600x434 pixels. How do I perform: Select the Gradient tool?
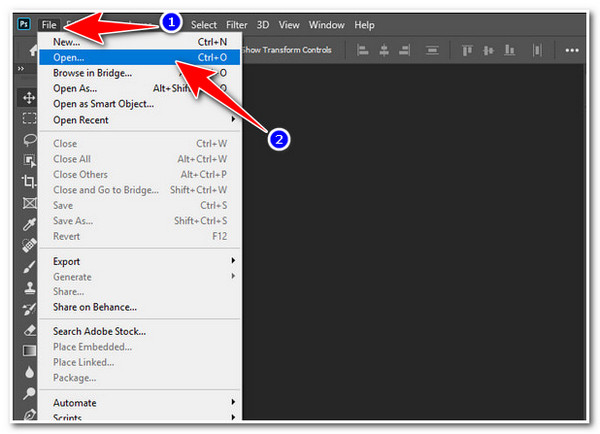pyautogui.click(x=29, y=351)
